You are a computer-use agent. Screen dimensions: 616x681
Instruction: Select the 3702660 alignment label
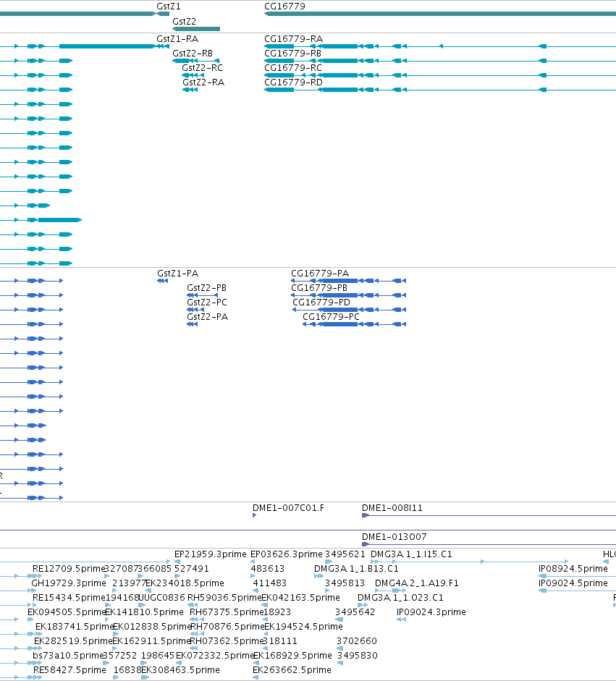(357, 641)
